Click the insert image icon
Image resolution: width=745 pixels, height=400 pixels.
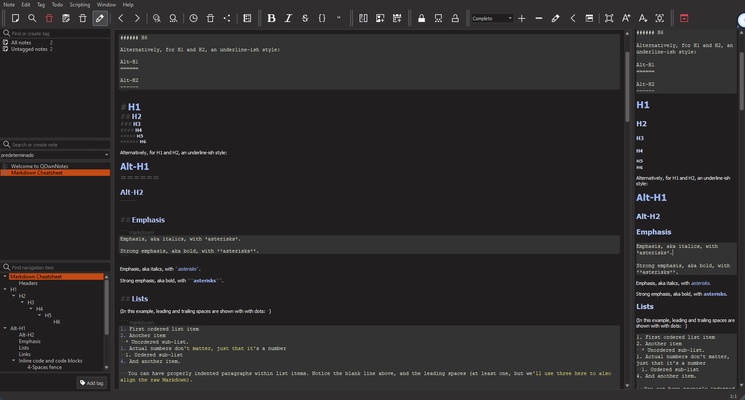(380, 18)
